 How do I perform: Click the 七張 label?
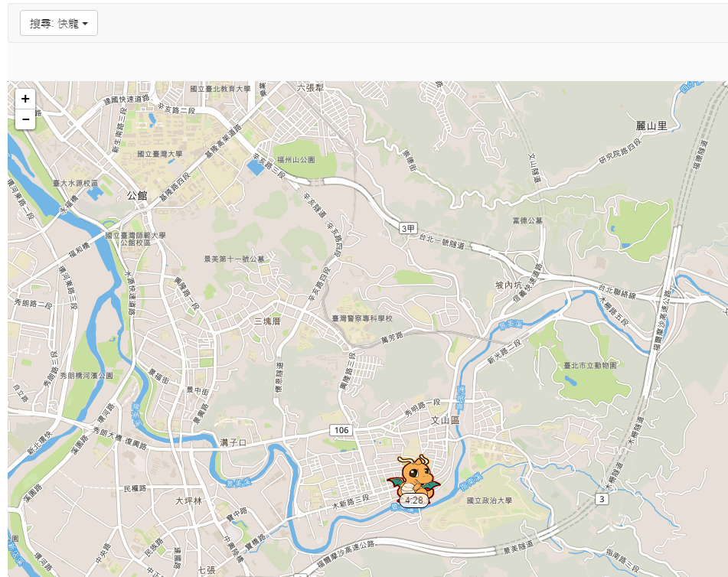pos(207,569)
